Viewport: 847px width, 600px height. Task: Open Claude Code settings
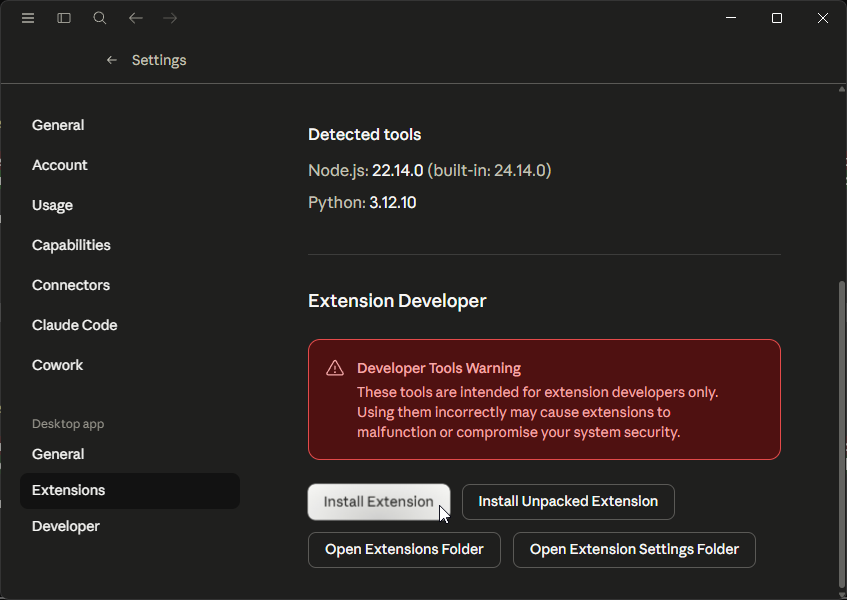point(74,324)
